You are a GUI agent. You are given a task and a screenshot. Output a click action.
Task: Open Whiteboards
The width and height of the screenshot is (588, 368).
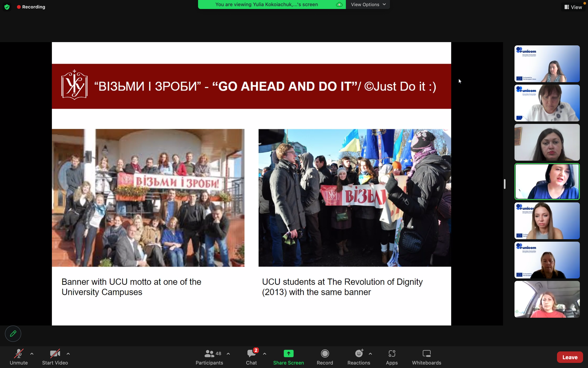(427, 357)
